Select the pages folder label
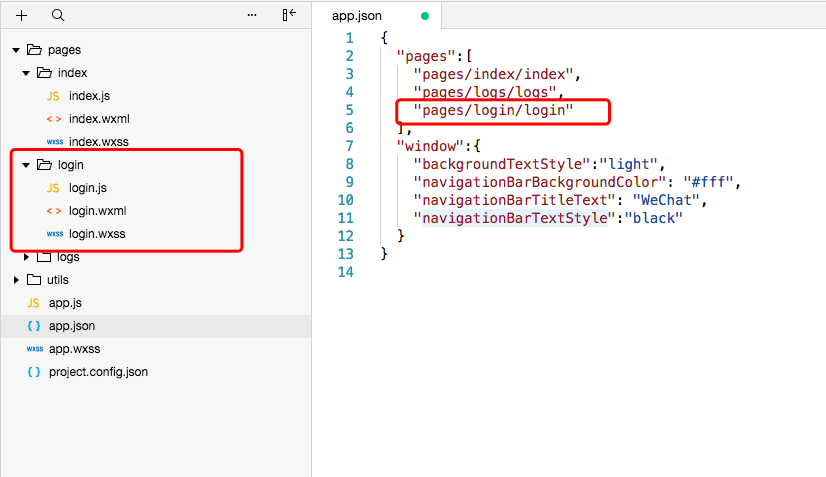Image resolution: width=826 pixels, height=477 pixels. click(x=64, y=50)
